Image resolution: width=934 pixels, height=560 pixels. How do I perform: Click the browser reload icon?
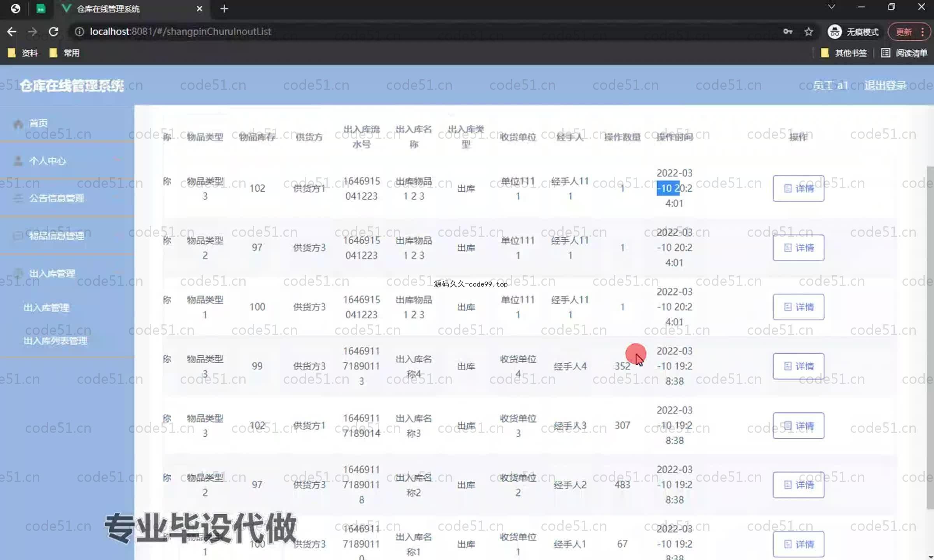[53, 31]
